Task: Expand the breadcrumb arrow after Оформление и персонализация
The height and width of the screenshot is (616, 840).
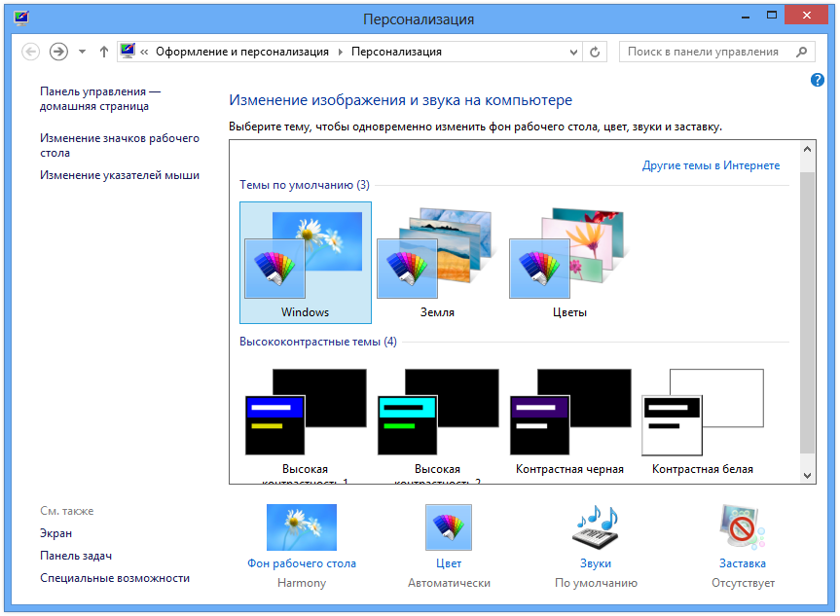Action: 340,52
